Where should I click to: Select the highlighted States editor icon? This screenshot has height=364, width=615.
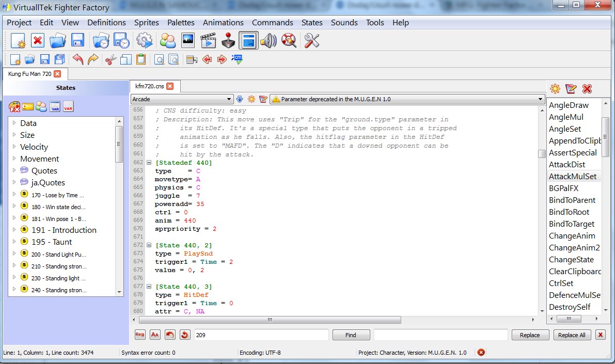(249, 41)
